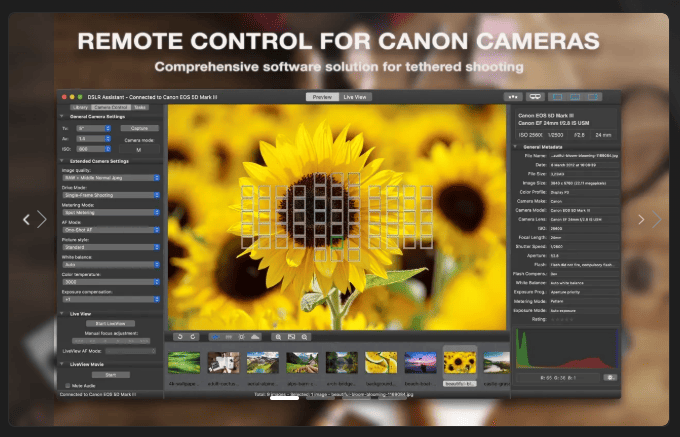Select the alps-barn thumbnail
Image resolution: width=680 pixels, height=437 pixels.
tap(302, 362)
